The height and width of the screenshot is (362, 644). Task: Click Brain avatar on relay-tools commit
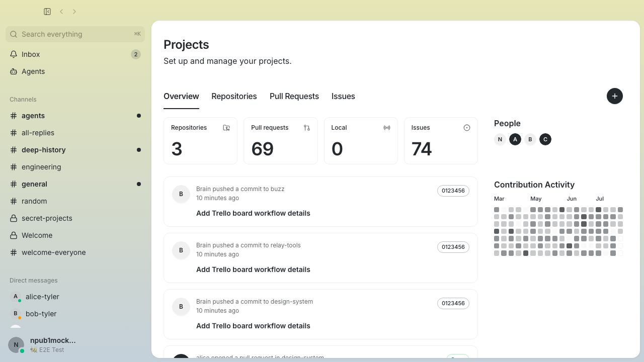181,250
